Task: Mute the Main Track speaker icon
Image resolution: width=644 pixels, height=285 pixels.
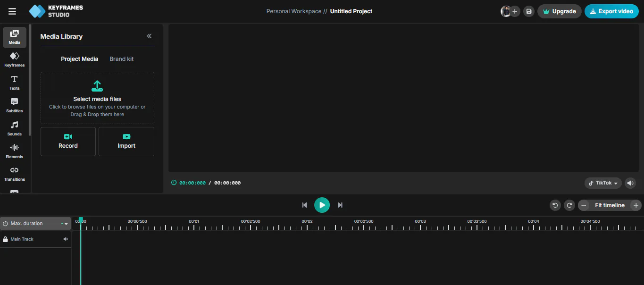Action: [66, 239]
